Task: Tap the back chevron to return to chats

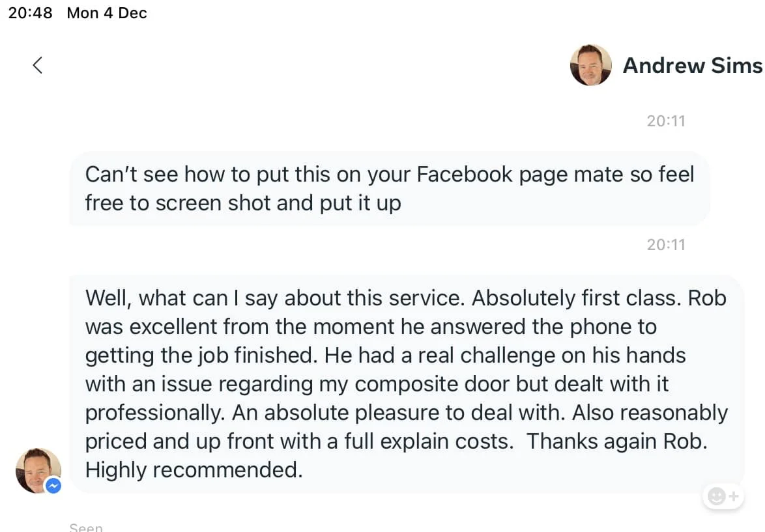Action: click(37, 65)
